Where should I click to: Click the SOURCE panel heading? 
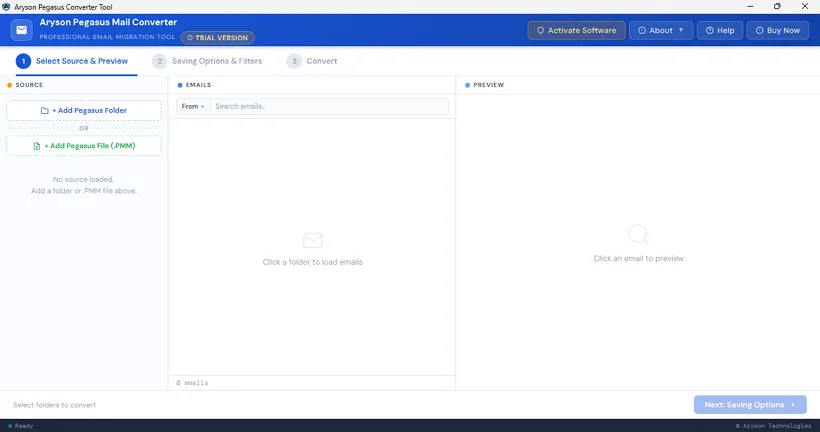coord(29,85)
